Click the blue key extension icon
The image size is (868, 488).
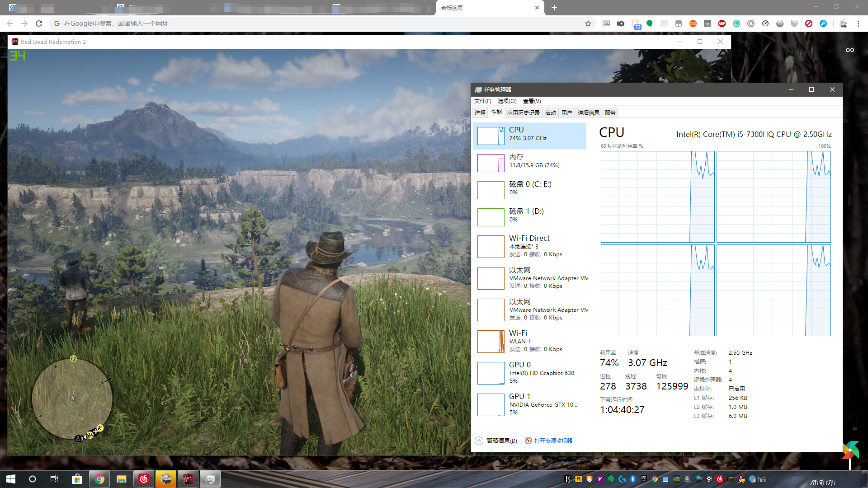pos(823,23)
